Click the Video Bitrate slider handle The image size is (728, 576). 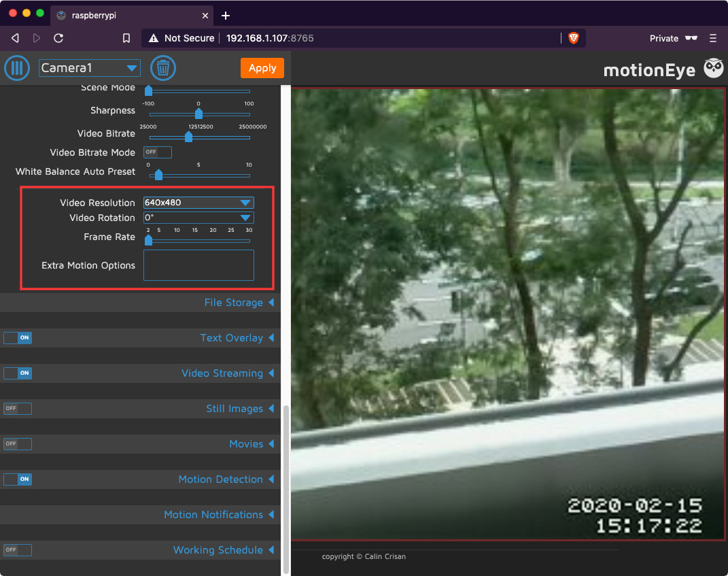[188, 137]
